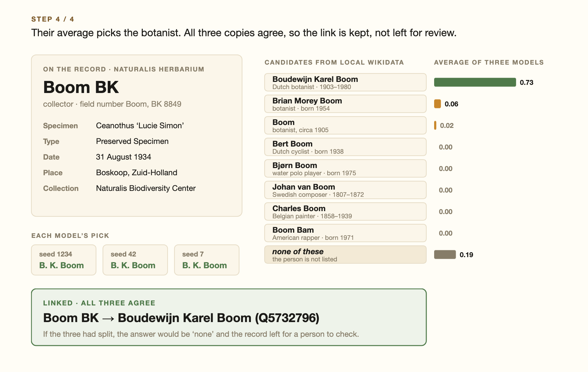Select the Brian Morey Boom candidate

click(345, 104)
